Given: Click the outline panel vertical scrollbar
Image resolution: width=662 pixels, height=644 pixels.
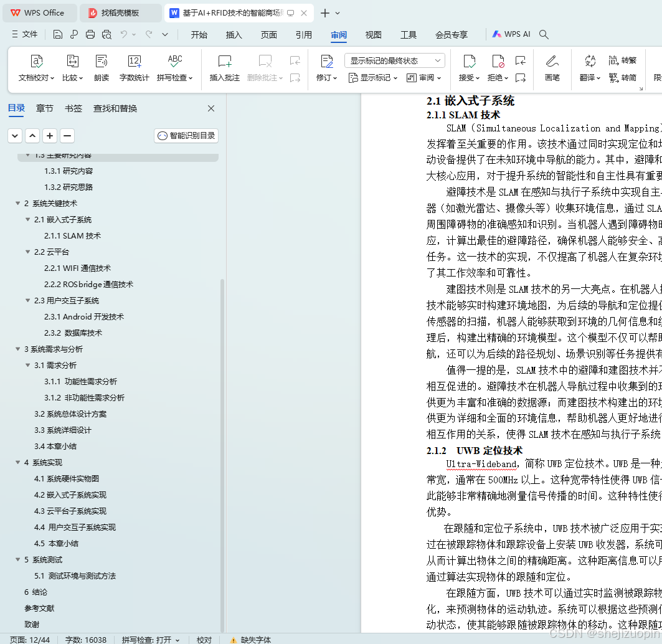Looking at the screenshot, I should click(x=222, y=455).
